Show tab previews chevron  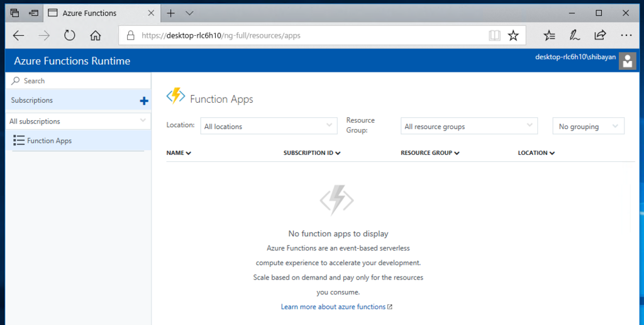(x=189, y=13)
